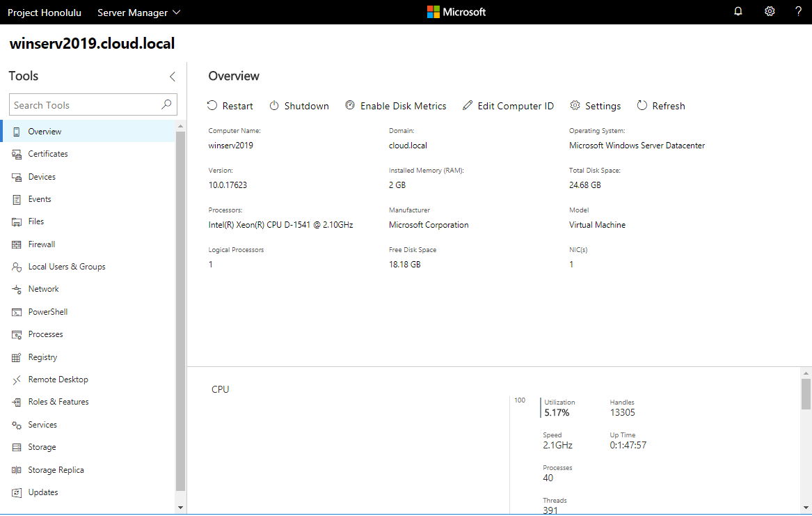
Task: Open the gear settings icon in header
Action: tap(770, 12)
